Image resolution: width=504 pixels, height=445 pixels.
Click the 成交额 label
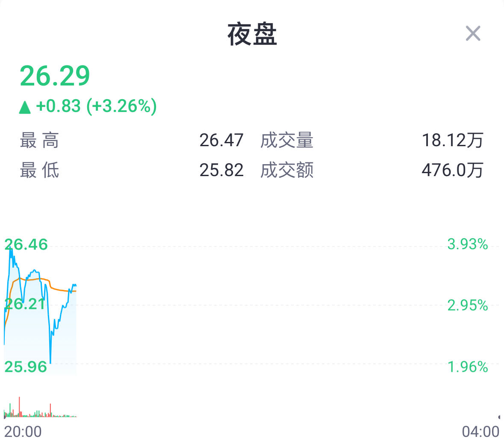click(287, 170)
